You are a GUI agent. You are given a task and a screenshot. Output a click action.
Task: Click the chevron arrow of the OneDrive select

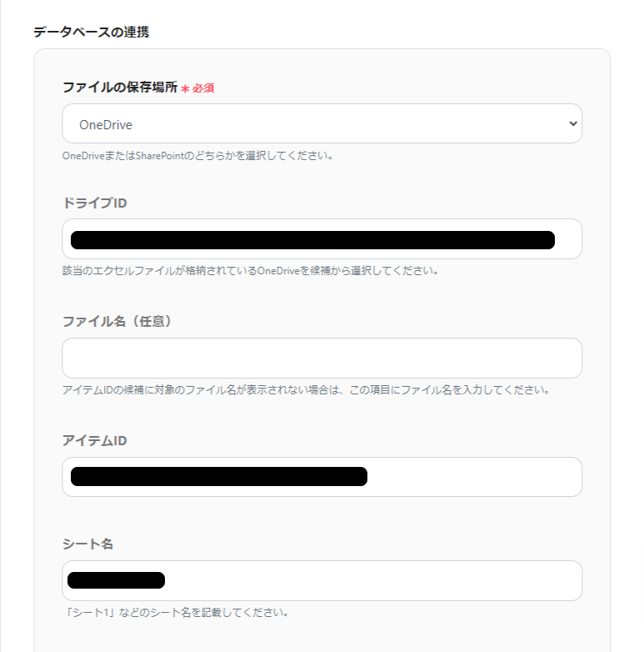[572, 124]
